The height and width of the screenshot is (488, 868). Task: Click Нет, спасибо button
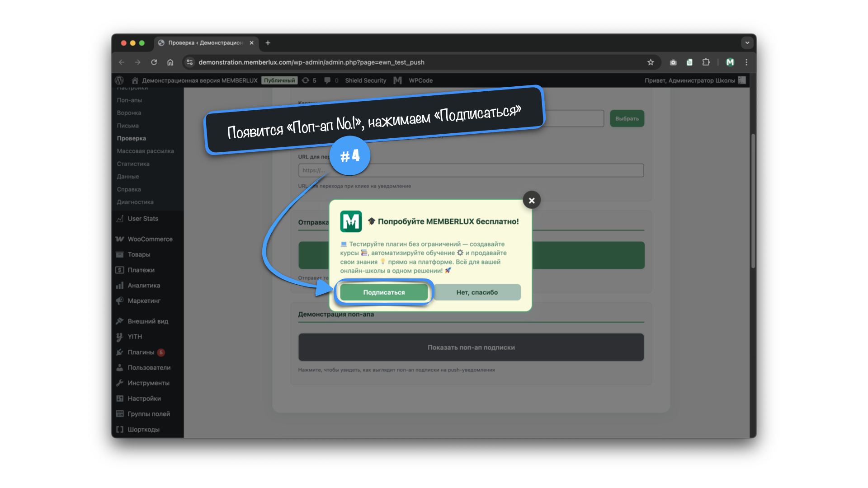click(477, 292)
